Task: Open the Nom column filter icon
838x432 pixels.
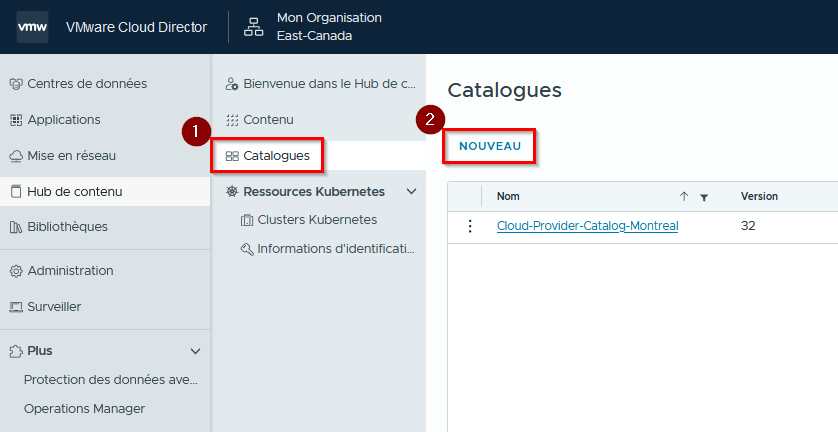Action: click(x=704, y=197)
